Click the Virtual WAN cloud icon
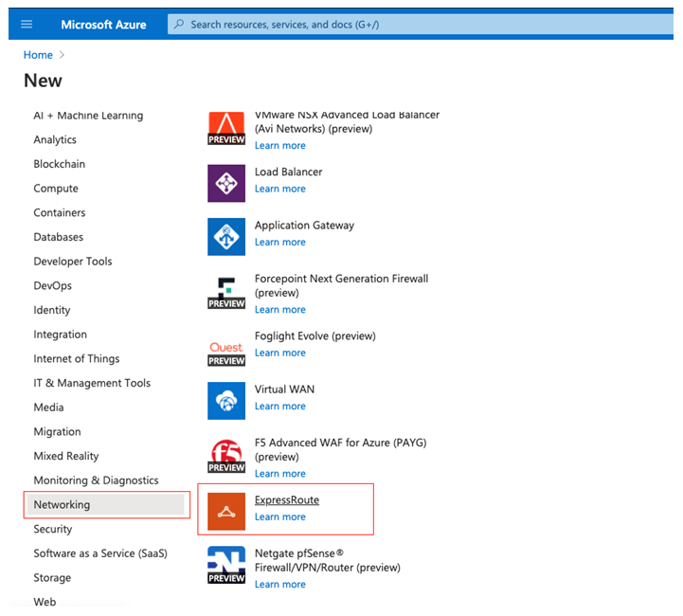683x616 pixels. click(x=226, y=401)
